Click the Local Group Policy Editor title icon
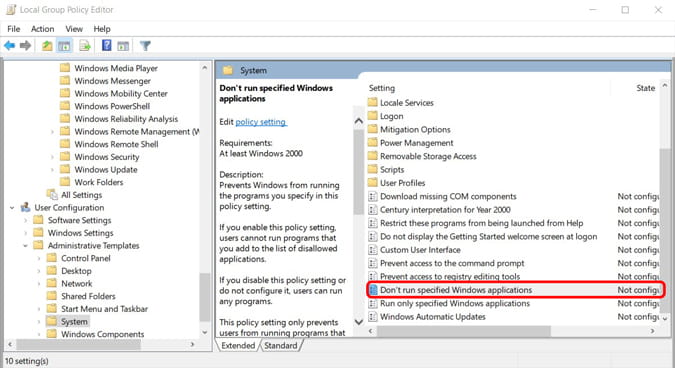This screenshot has width=675, height=368. (11, 9)
